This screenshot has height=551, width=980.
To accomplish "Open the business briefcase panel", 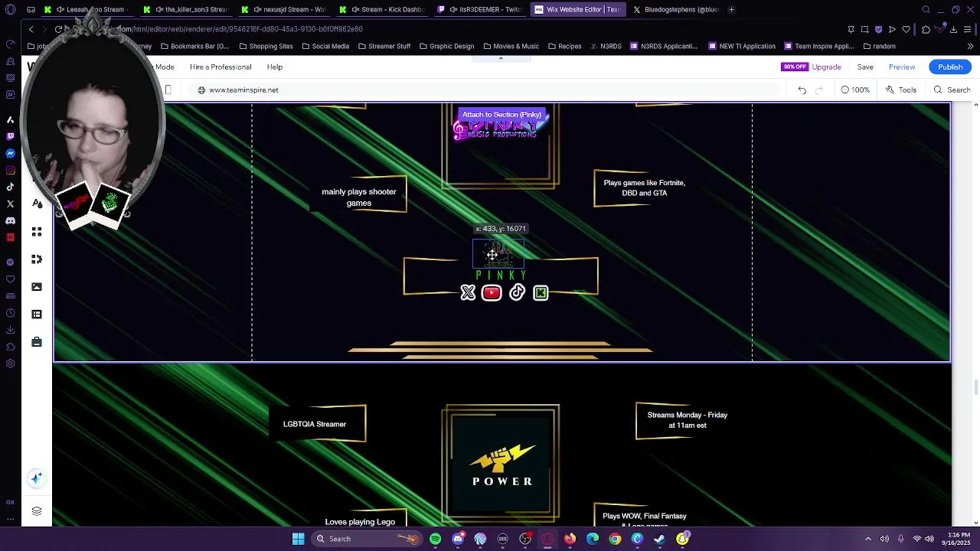I will pyautogui.click(x=37, y=342).
